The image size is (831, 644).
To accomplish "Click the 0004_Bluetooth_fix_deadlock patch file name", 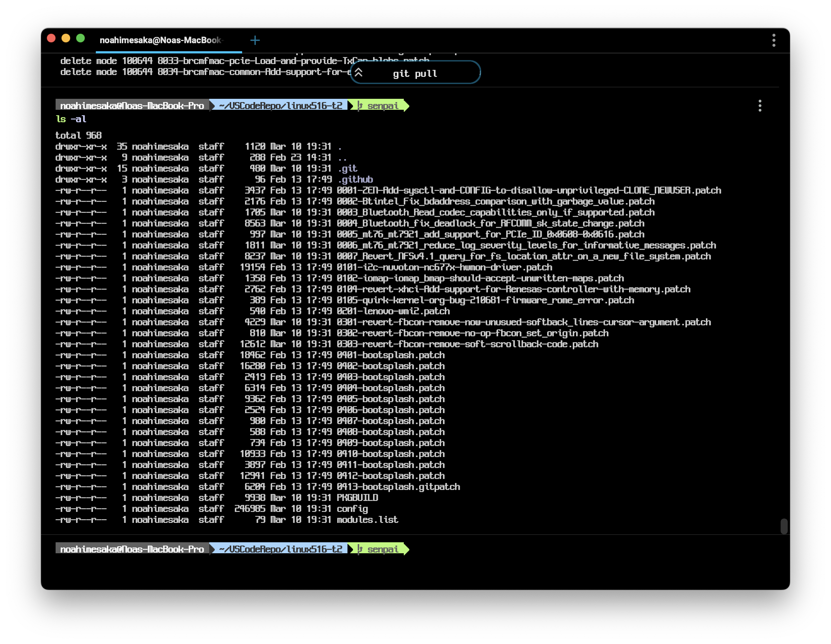I will point(490,223).
